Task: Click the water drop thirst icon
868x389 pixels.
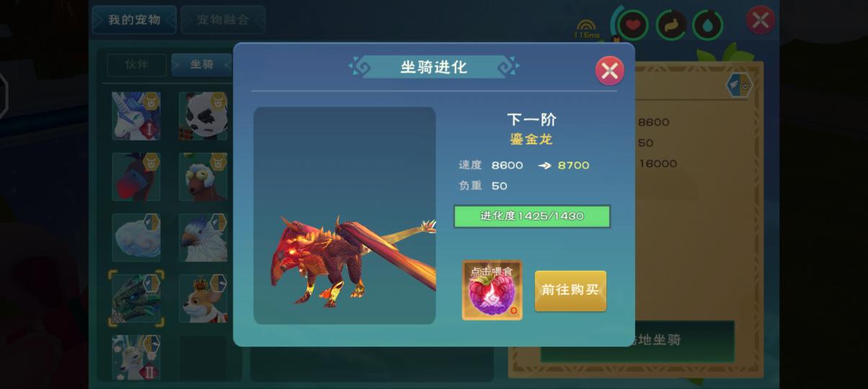Action: 708,25
